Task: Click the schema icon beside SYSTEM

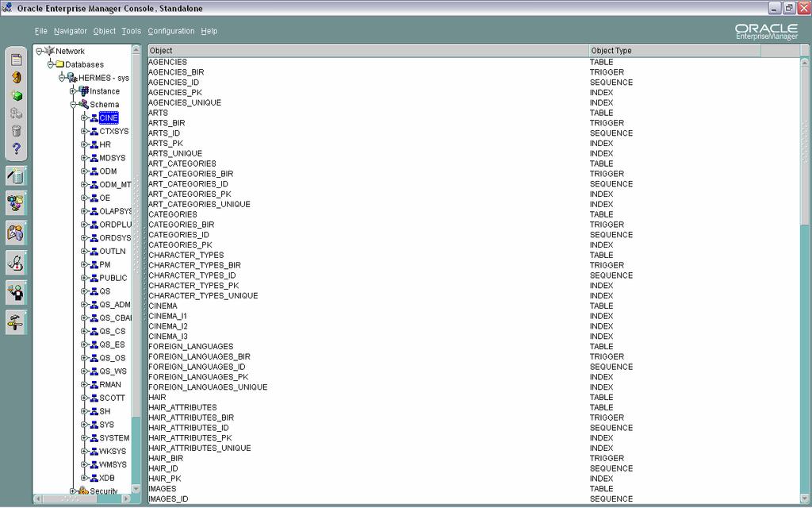Action: 94,438
